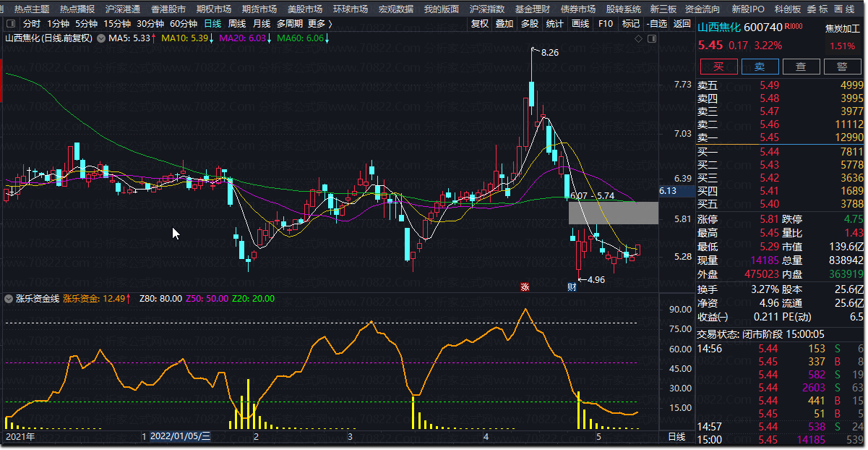Open 热点播报 menu
This screenshot has height=450, width=868.
[x=77, y=9]
